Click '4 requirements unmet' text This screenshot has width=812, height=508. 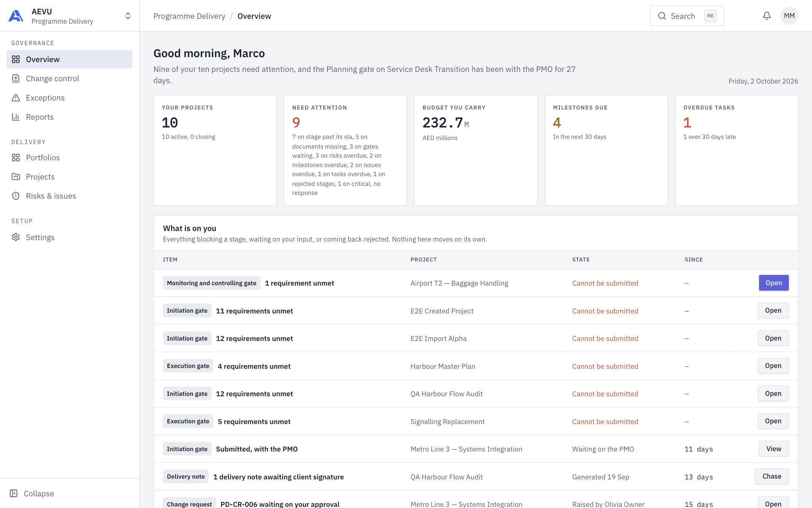click(254, 366)
